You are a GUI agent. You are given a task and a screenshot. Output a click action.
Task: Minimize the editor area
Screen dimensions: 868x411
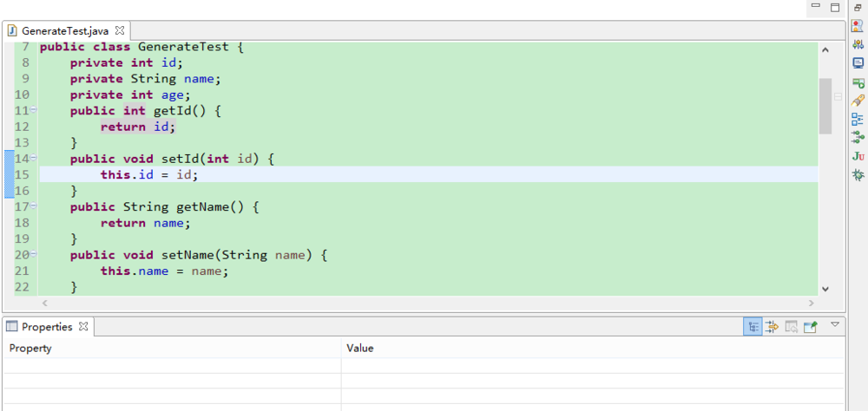(x=815, y=5)
